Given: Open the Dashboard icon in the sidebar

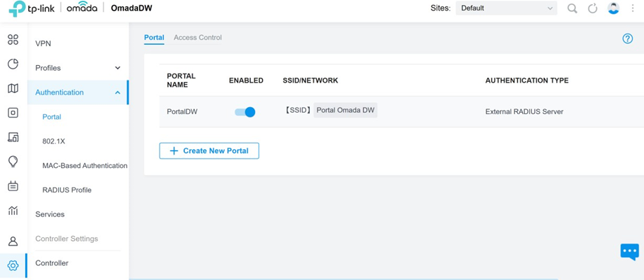Looking at the screenshot, I should pyautogui.click(x=13, y=39).
